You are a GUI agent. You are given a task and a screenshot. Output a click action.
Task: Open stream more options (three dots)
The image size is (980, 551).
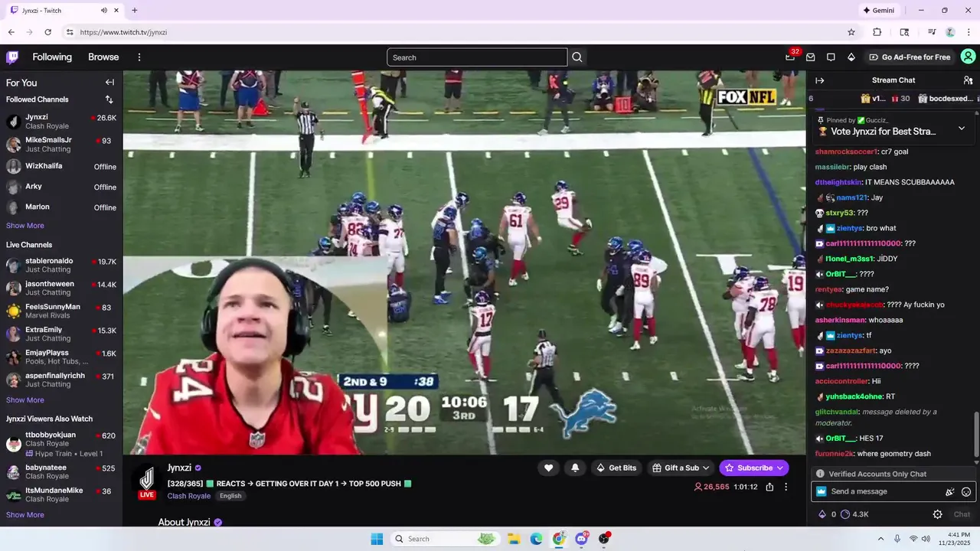[786, 487]
